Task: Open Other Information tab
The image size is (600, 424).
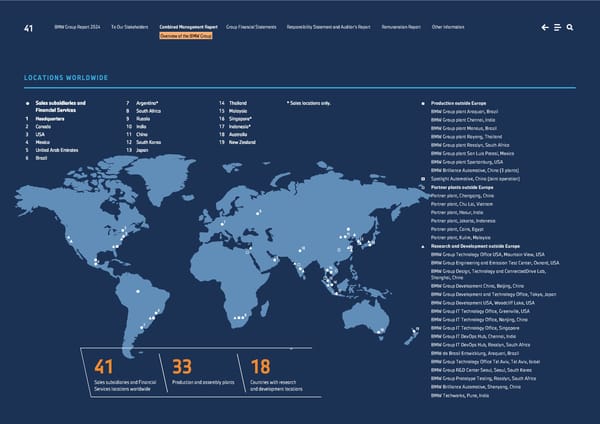Action: pos(447,27)
